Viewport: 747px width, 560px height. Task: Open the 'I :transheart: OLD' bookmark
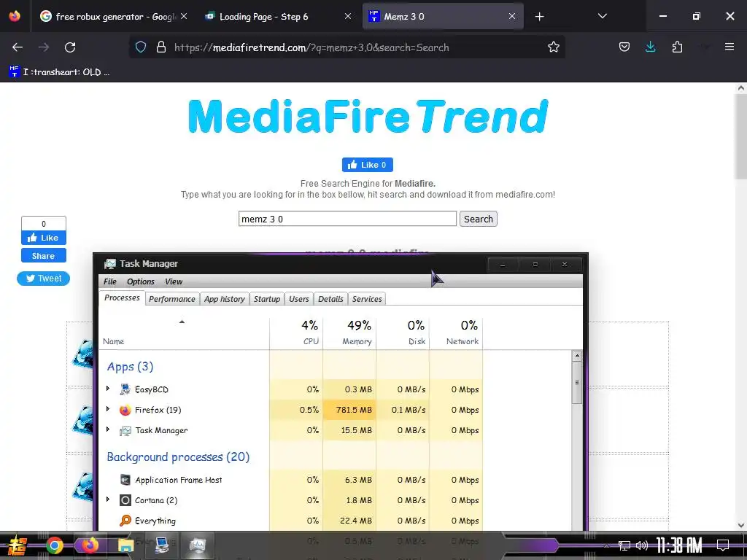point(59,72)
